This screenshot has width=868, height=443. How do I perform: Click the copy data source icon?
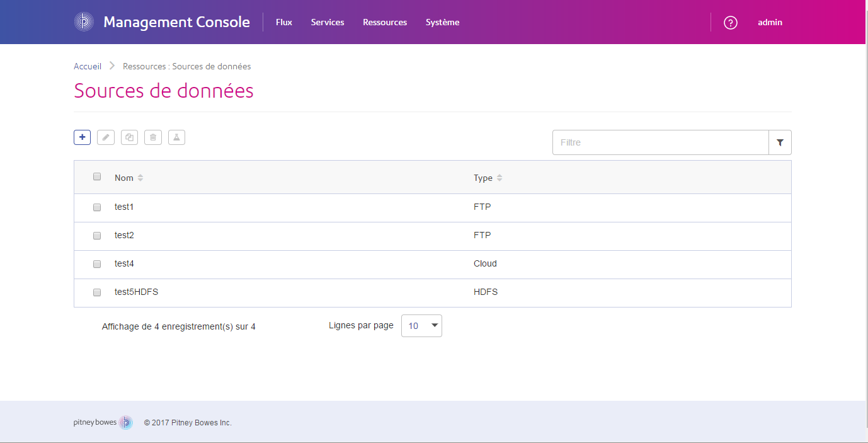(x=129, y=137)
